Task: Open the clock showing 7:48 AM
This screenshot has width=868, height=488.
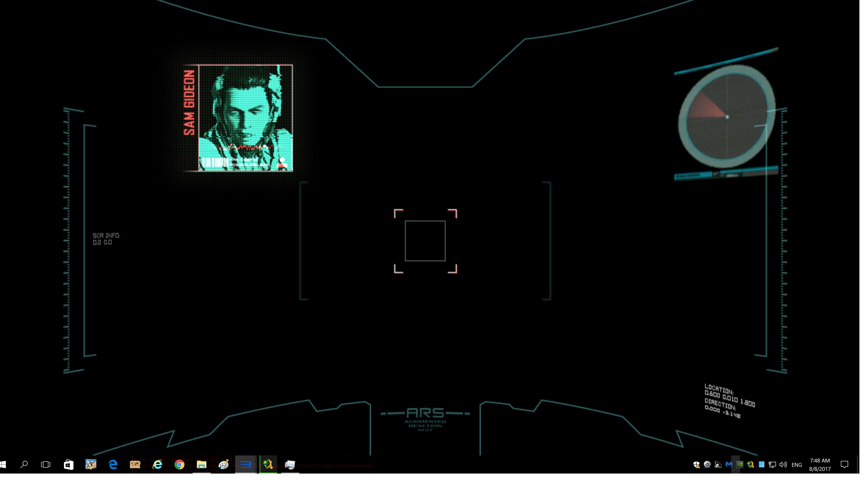Action: coord(820,465)
